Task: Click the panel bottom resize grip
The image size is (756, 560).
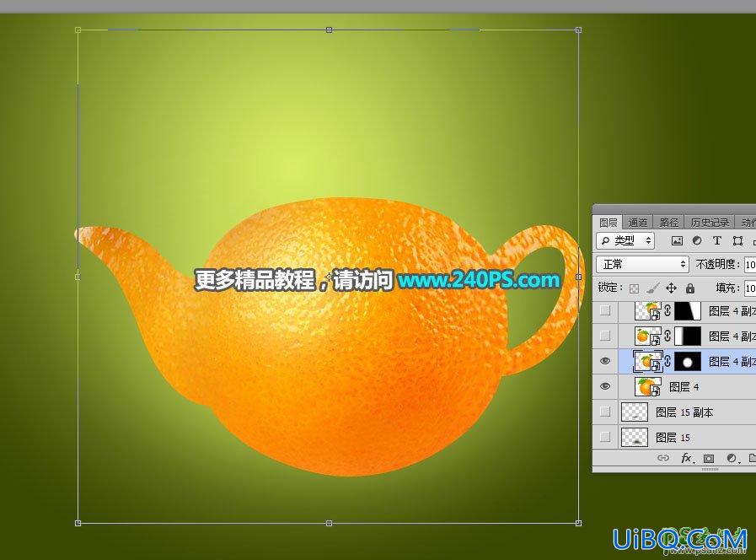Action: (710, 469)
